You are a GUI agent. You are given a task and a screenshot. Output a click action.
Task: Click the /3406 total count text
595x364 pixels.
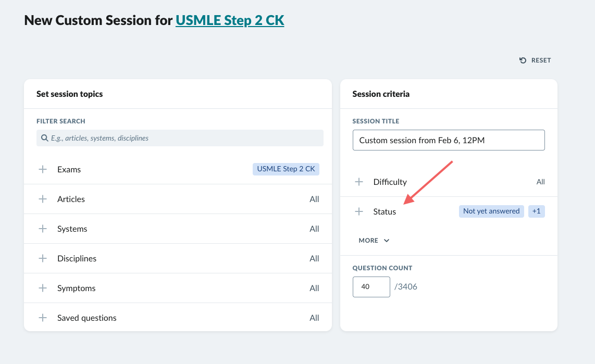click(x=406, y=286)
